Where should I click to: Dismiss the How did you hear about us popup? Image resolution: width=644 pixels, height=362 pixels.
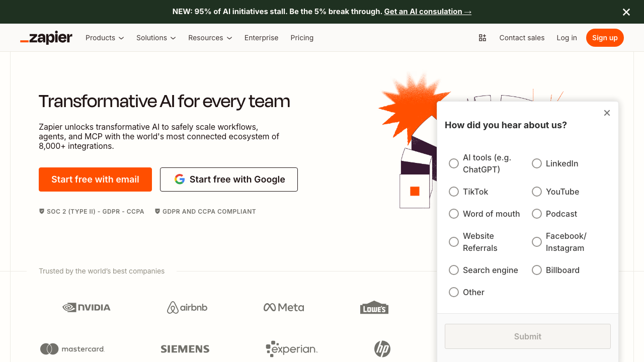(607, 113)
